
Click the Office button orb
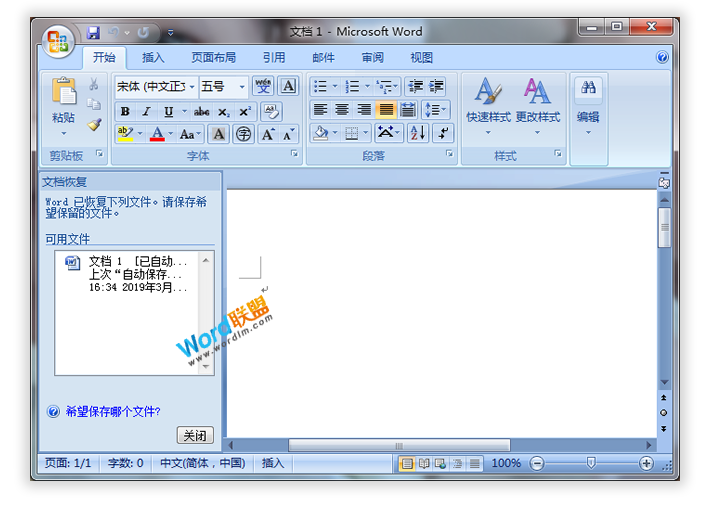tap(58, 41)
